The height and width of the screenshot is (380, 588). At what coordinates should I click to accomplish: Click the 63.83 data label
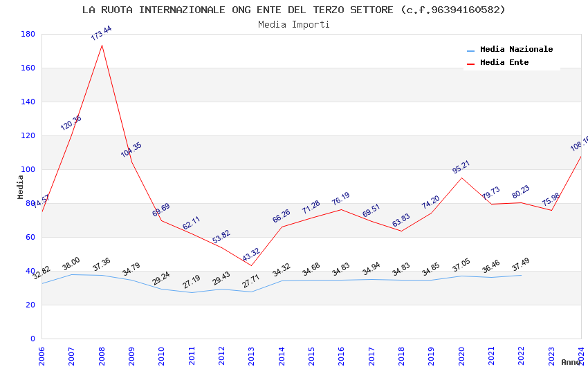point(401,220)
